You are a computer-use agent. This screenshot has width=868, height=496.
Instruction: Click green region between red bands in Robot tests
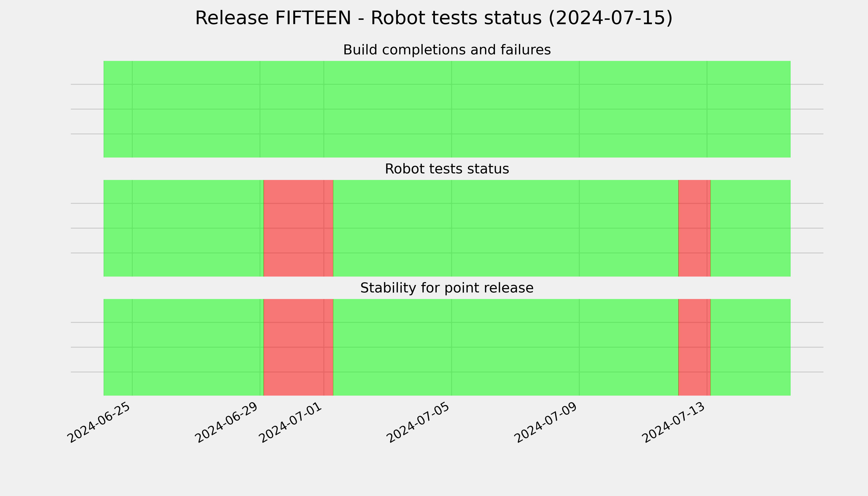pyautogui.click(x=506, y=228)
